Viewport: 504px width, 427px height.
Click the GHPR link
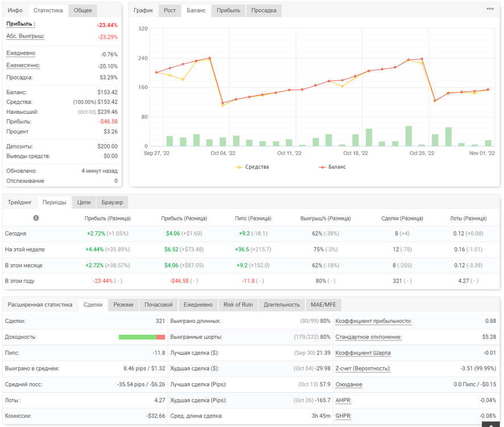pyautogui.click(x=343, y=416)
